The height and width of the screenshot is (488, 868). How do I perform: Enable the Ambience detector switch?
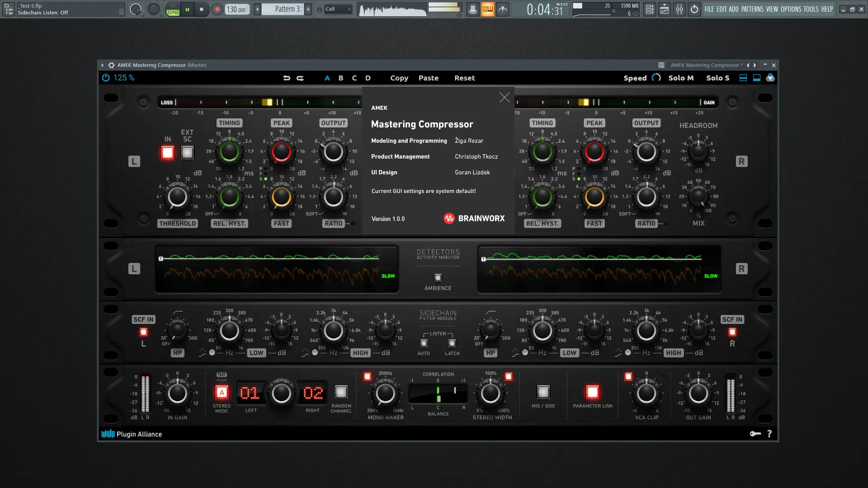click(x=438, y=277)
